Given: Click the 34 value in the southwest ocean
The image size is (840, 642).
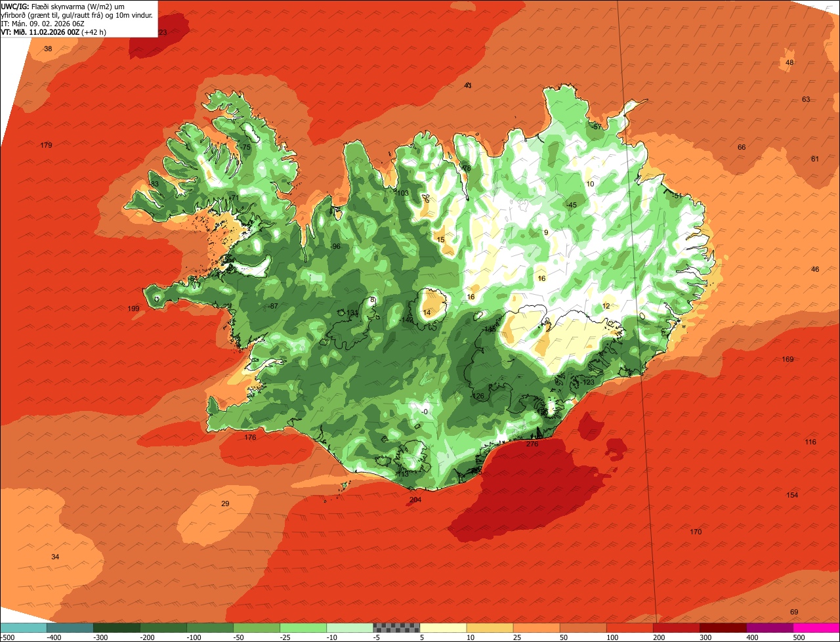Looking at the screenshot, I should pos(55,557).
